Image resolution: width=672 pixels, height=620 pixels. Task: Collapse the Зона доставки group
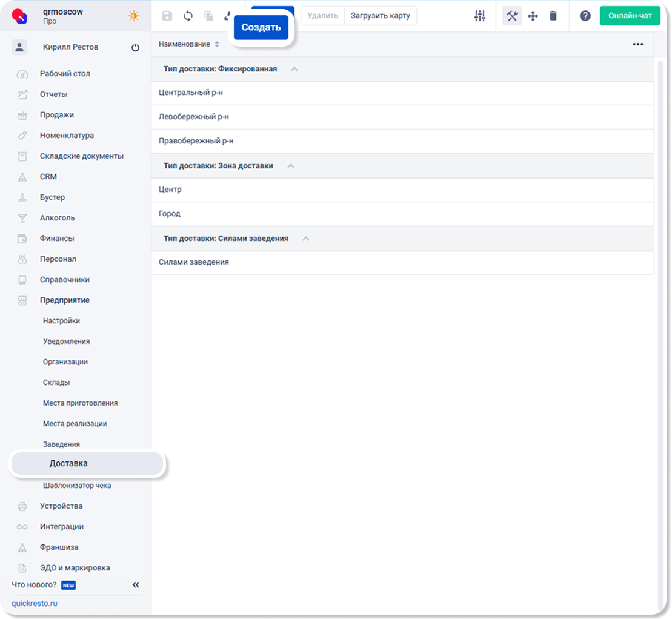click(291, 166)
